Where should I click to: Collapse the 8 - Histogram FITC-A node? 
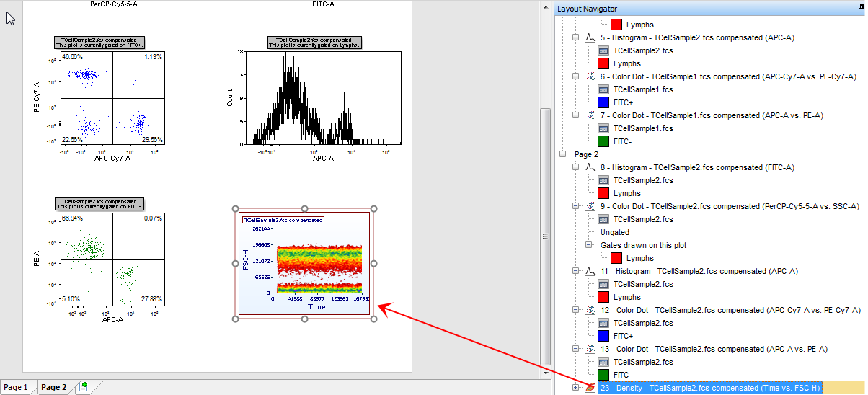coord(575,167)
